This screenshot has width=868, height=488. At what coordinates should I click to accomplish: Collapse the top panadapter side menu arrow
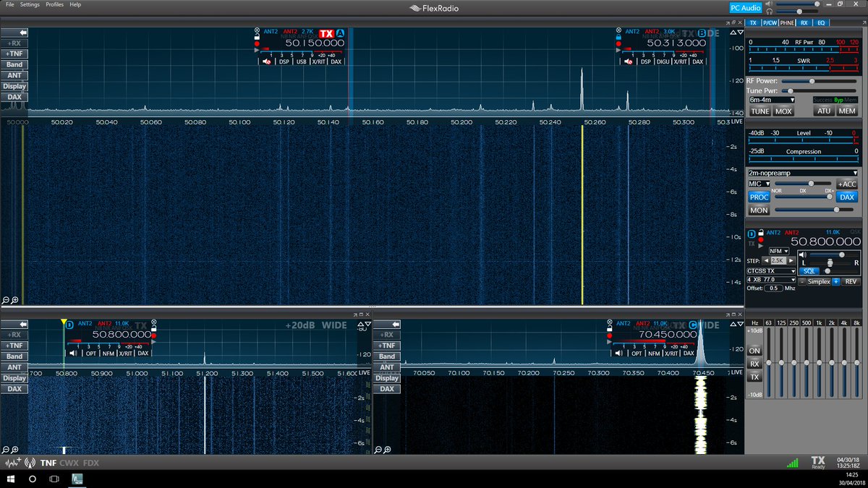point(14,33)
